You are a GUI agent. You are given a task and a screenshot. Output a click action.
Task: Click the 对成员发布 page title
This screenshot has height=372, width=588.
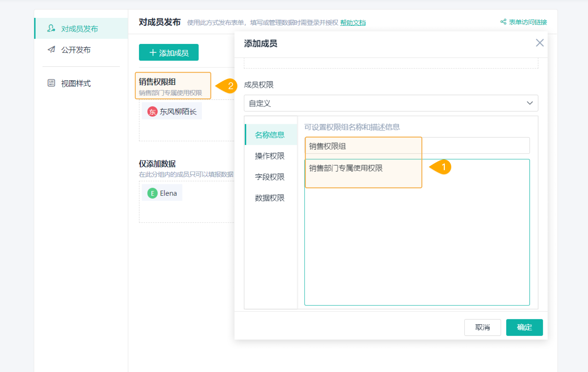[160, 22]
